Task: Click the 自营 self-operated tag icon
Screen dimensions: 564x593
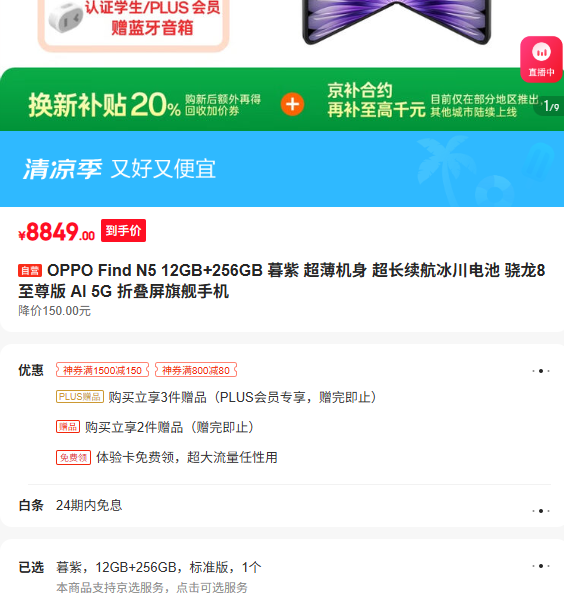Action: [x=30, y=271]
